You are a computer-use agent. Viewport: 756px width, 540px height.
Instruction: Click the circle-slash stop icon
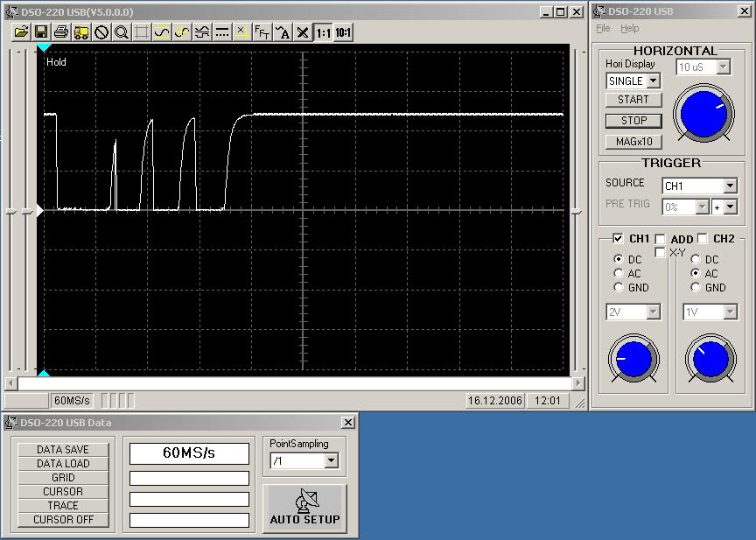click(101, 32)
